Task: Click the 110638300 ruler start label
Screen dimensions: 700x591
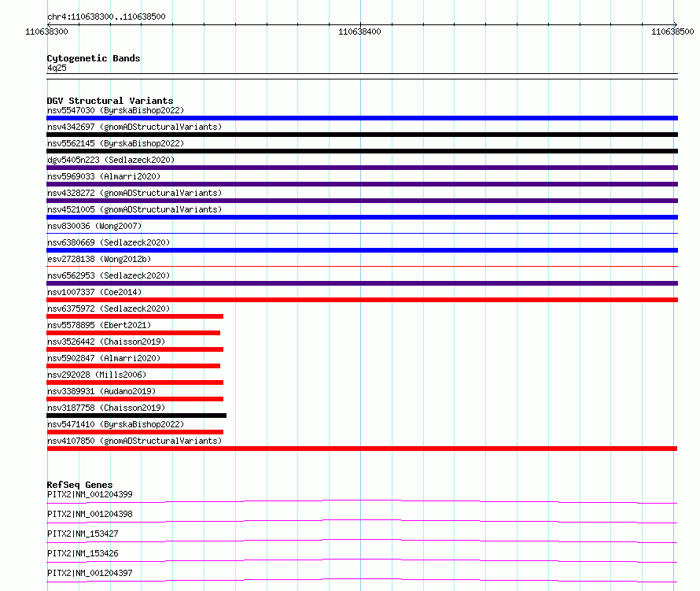Action: tap(46, 31)
